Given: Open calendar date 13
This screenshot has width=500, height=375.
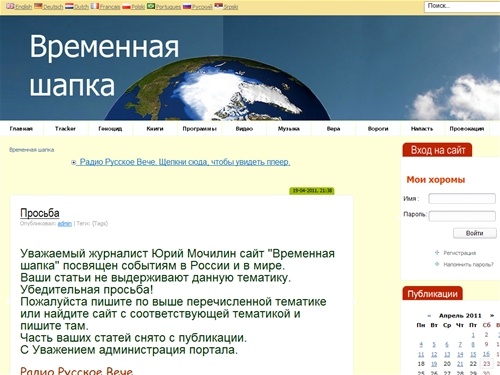Looking at the screenshot, I should coord(447,354).
